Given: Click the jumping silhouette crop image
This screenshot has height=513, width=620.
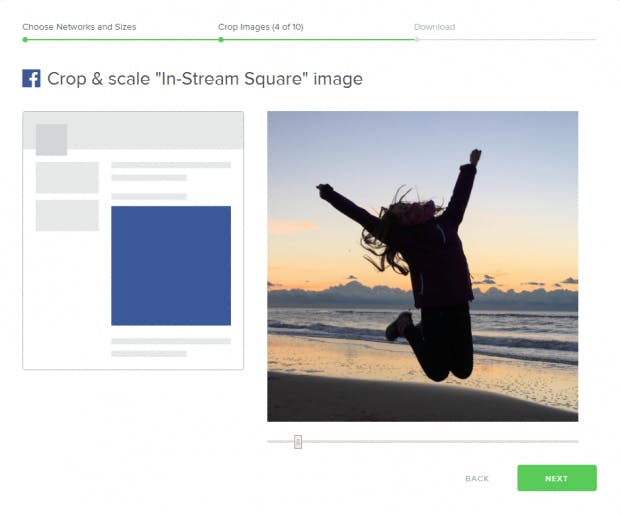Looking at the screenshot, I should coord(422,266).
